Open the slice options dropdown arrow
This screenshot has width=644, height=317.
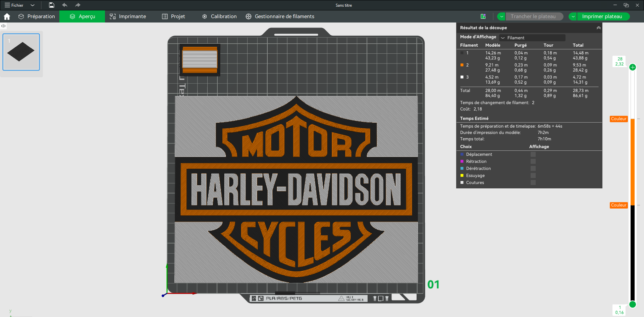(501, 16)
